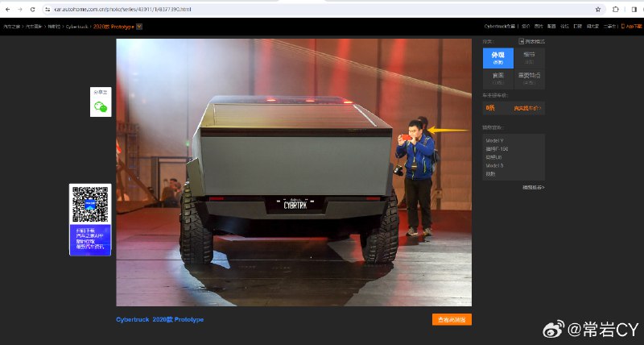Open the 二手车 item in the top nav
The width and height of the screenshot is (644, 345).
point(609,27)
